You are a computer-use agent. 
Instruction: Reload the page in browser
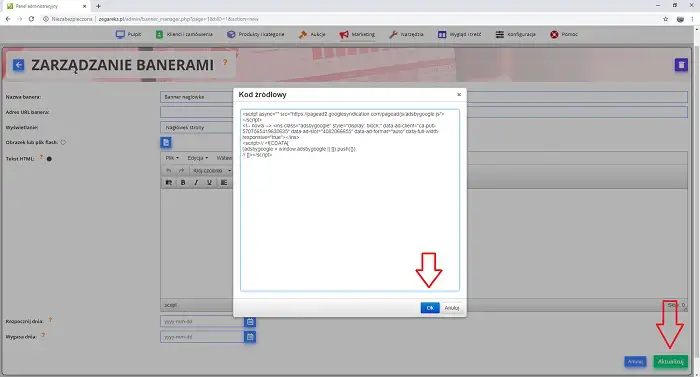tap(31, 19)
